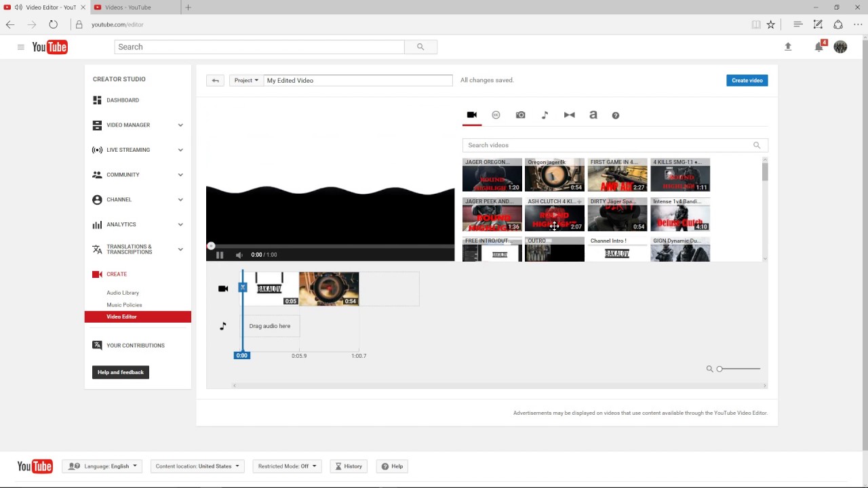Screen dimensions: 868x488
Task: Select the 4 KILLS SMG-11 thumbnail
Action: [x=680, y=176]
